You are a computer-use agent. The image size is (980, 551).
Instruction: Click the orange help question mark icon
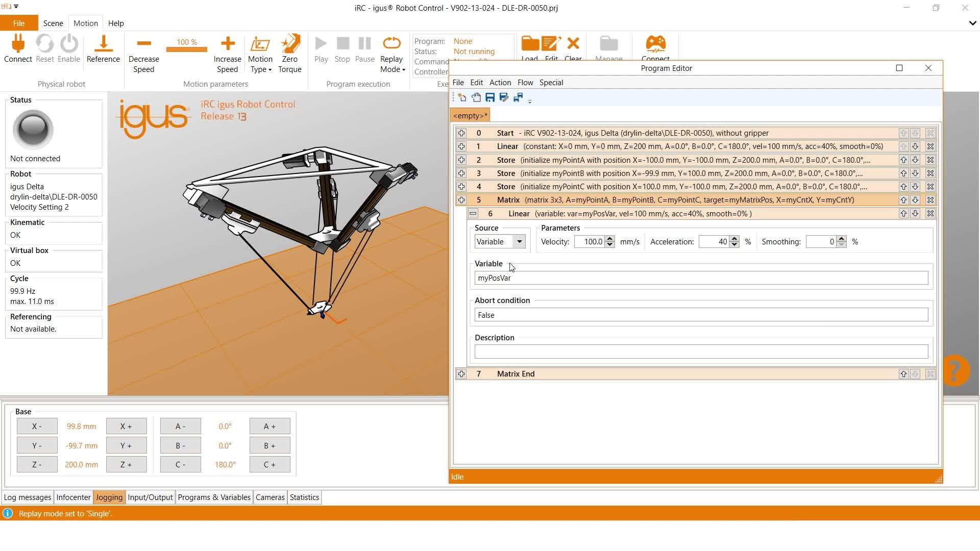point(956,370)
